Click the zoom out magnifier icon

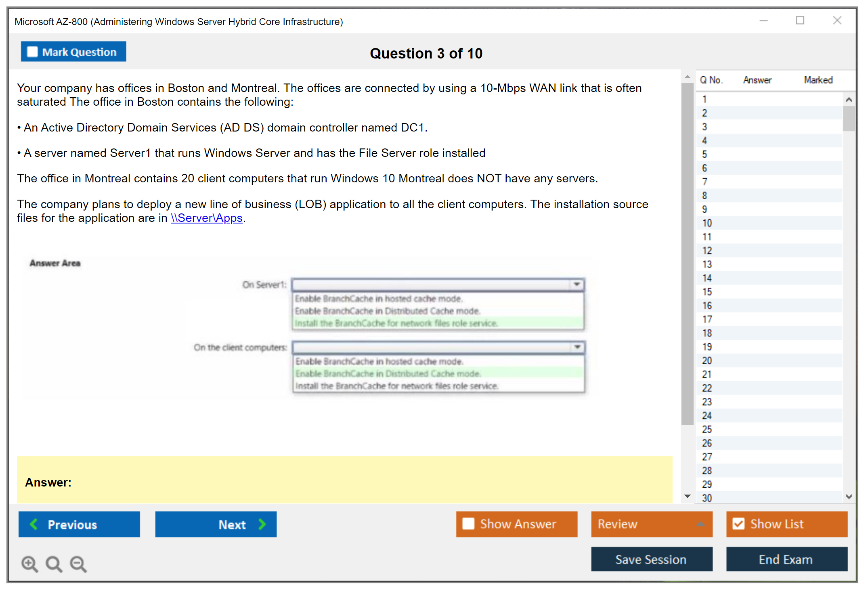point(78,564)
